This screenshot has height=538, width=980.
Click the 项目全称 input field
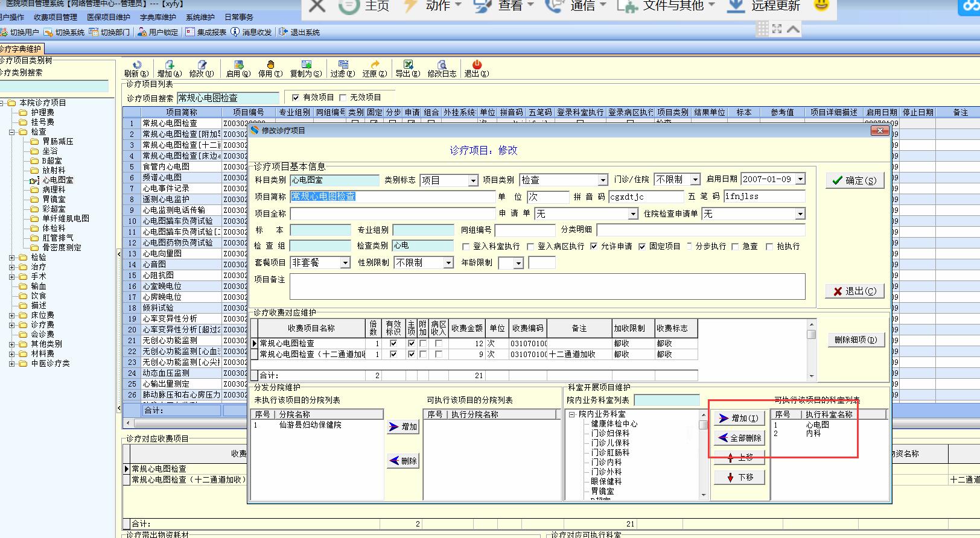coord(392,214)
